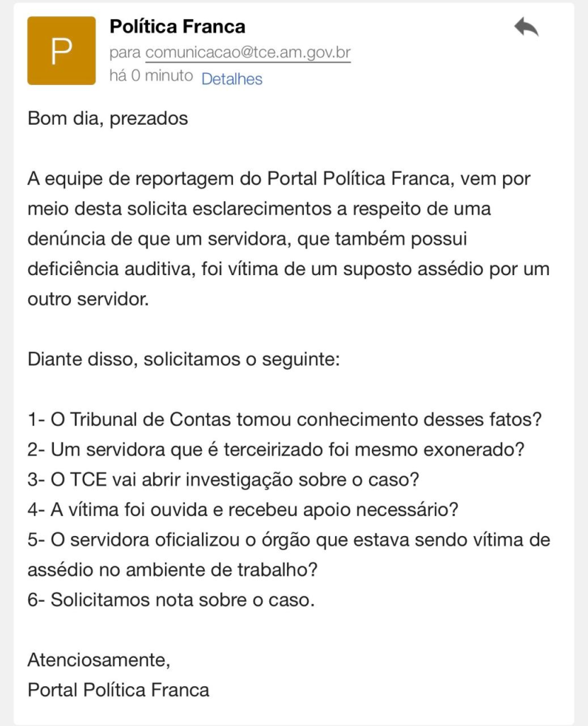
Task: Click item 6 "Solicitamos nota sobre o caso"
Action: [170, 600]
